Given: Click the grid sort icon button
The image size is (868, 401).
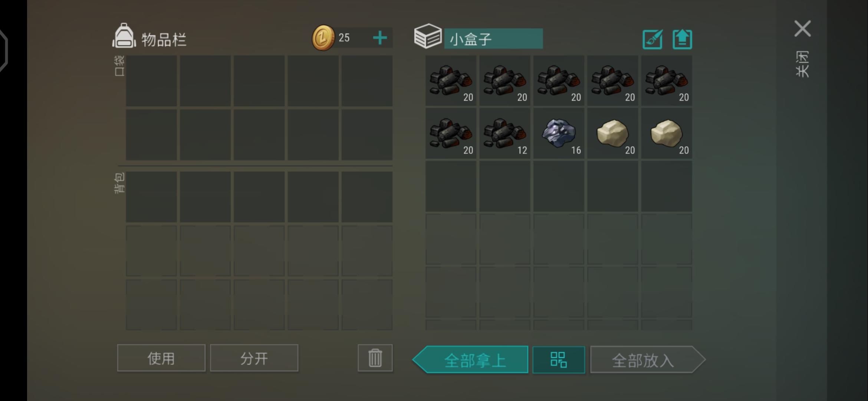Looking at the screenshot, I should coord(559,360).
